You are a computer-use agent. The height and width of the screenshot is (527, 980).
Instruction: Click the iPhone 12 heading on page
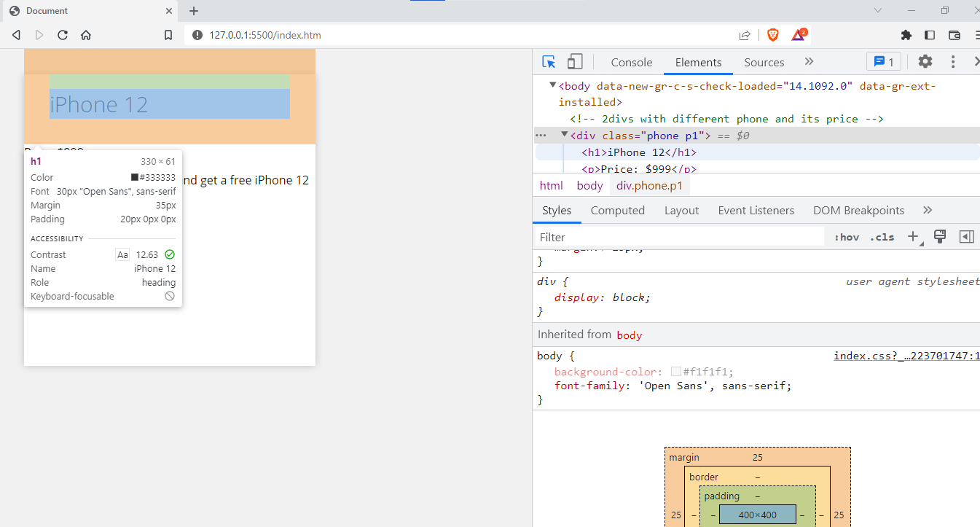click(x=98, y=104)
